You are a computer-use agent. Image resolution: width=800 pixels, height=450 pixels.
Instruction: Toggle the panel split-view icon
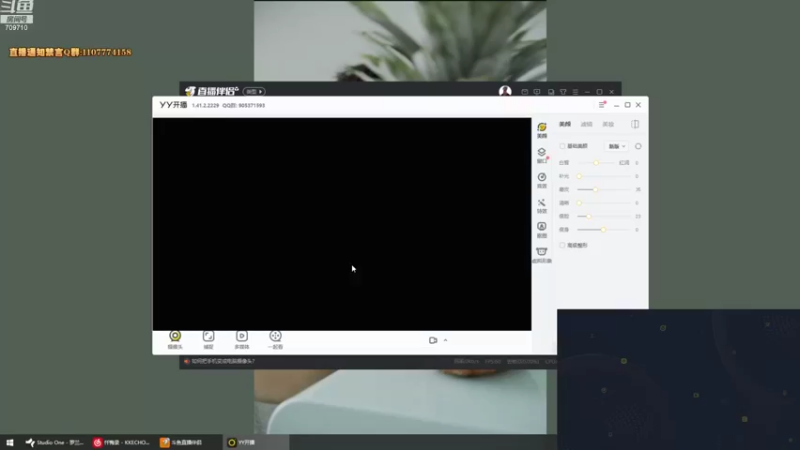[635, 124]
